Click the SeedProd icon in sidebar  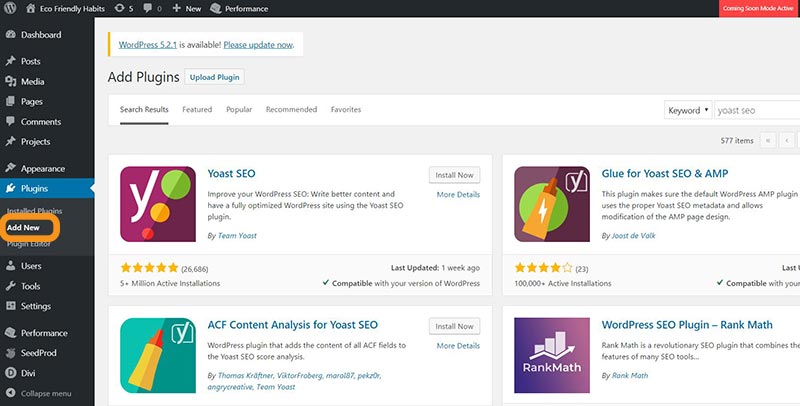tap(10, 352)
